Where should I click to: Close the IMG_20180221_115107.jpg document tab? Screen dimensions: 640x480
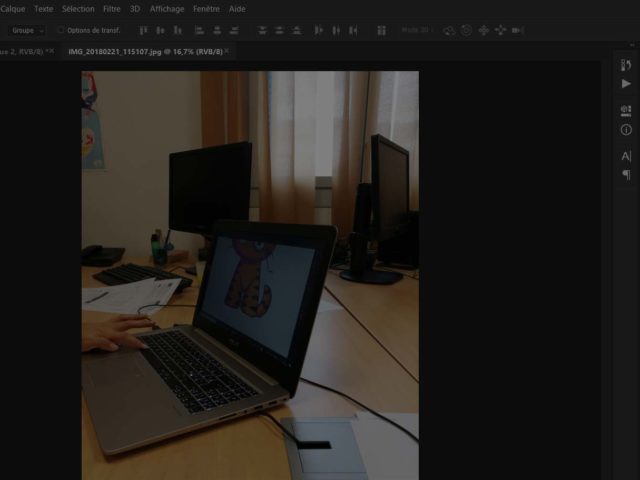point(227,50)
